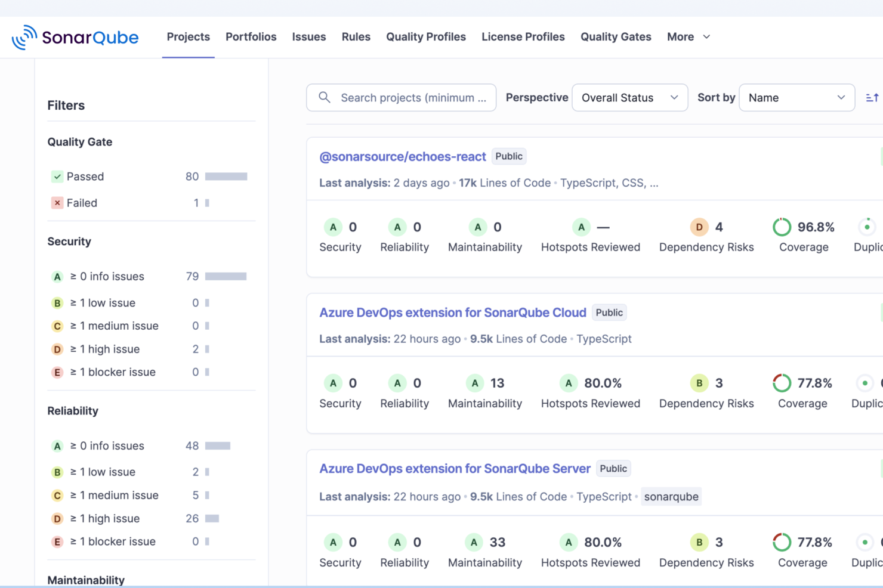Screen dimensions: 883x588
Task: Open Azure DevOps extension for SonarQube Server
Action: pos(455,469)
